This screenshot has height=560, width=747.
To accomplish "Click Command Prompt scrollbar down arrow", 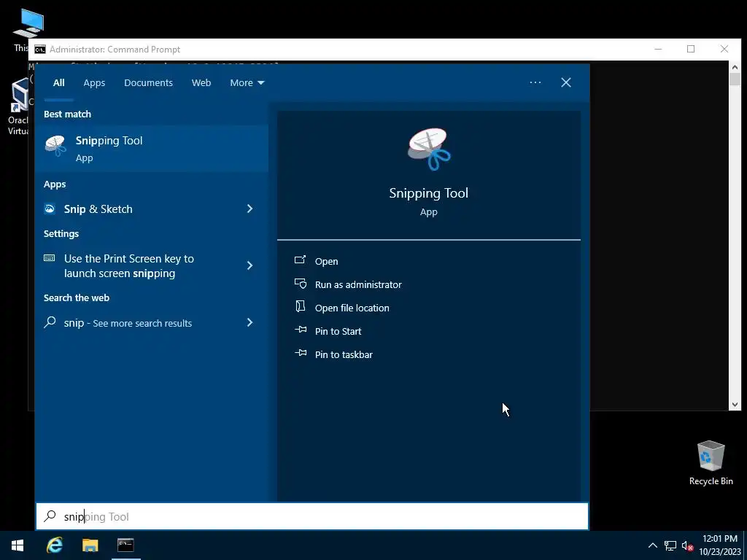I will click(735, 405).
